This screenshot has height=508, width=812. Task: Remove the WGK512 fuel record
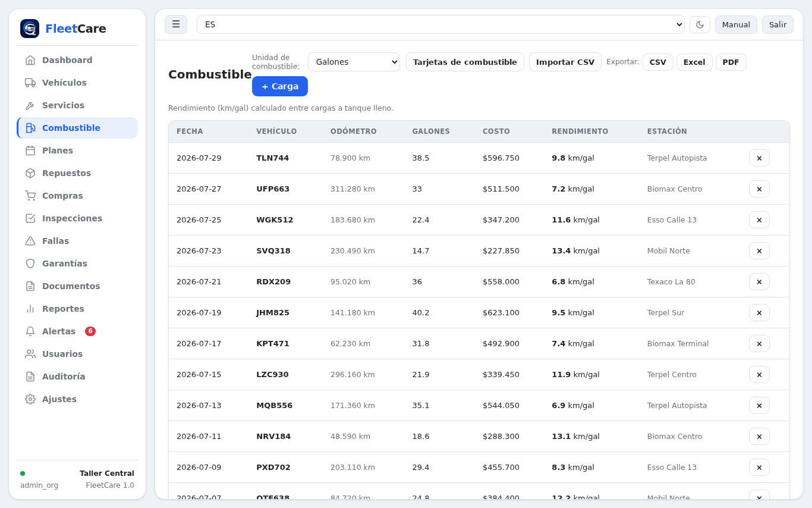pyautogui.click(x=759, y=220)
